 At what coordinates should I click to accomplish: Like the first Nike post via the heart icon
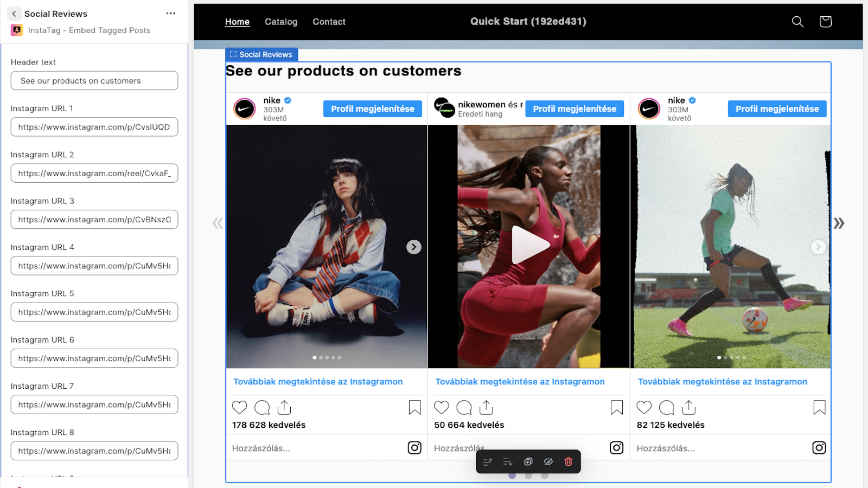click(239, 407)
